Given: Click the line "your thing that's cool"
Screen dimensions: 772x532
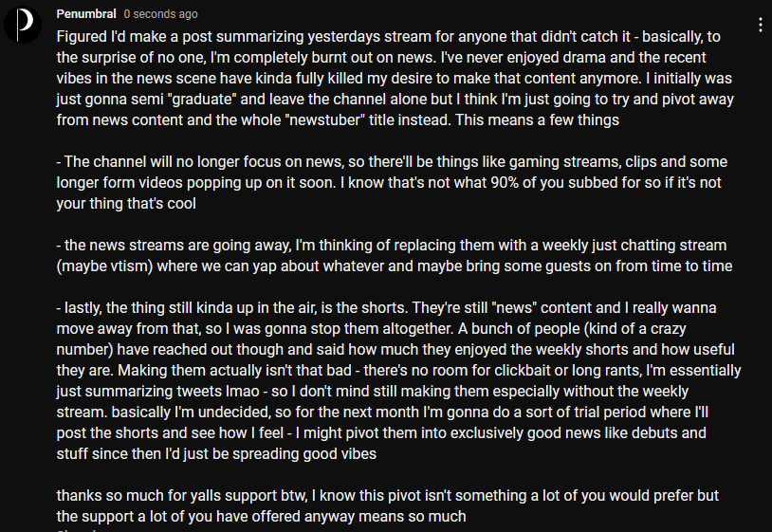Looking at the screenshot, I should (x=126, y=204).
